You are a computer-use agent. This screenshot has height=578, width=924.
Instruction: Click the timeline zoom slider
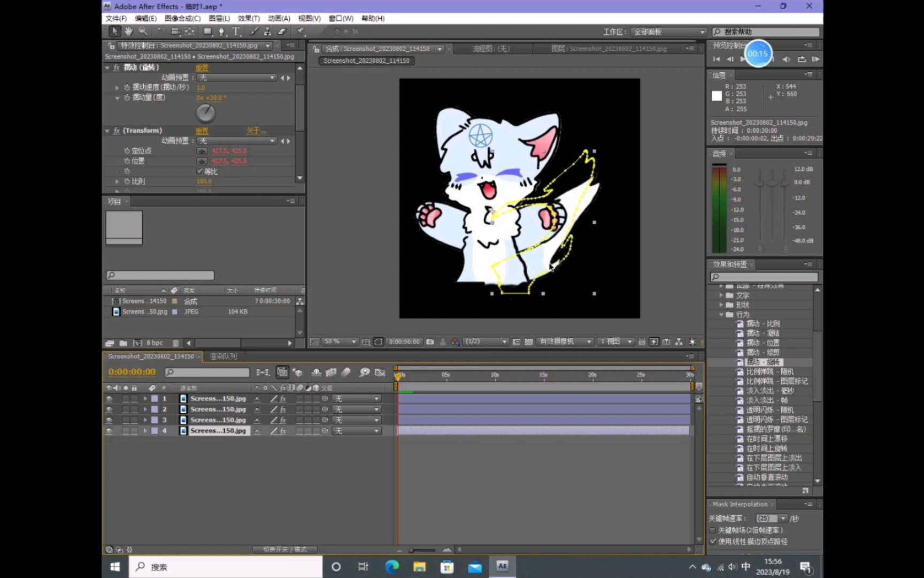(423, 550)
